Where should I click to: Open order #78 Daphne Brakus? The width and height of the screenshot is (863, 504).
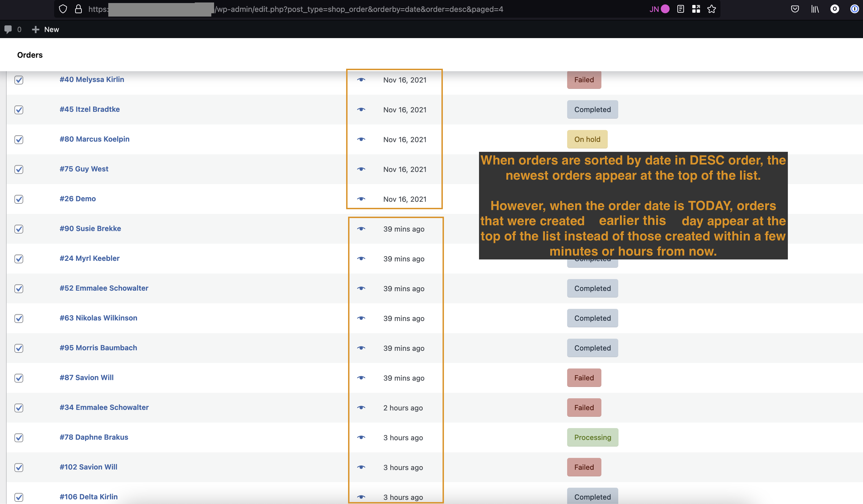pyautogui.click(x=93, y=437)
